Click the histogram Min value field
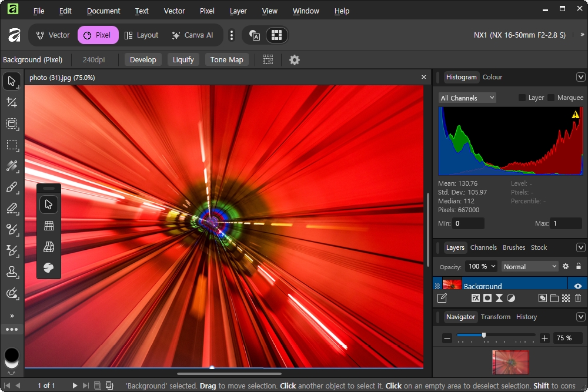The image size is (588, 392). (x=469, y=223)
